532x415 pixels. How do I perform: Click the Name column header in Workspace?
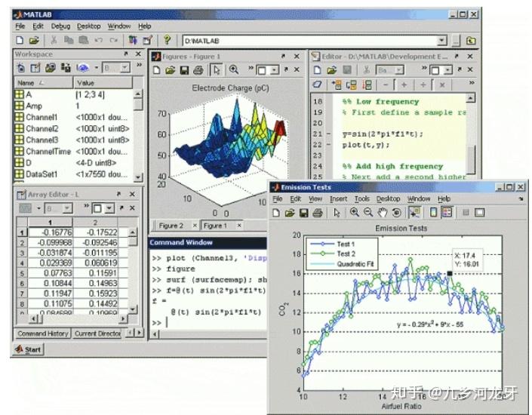44,83
